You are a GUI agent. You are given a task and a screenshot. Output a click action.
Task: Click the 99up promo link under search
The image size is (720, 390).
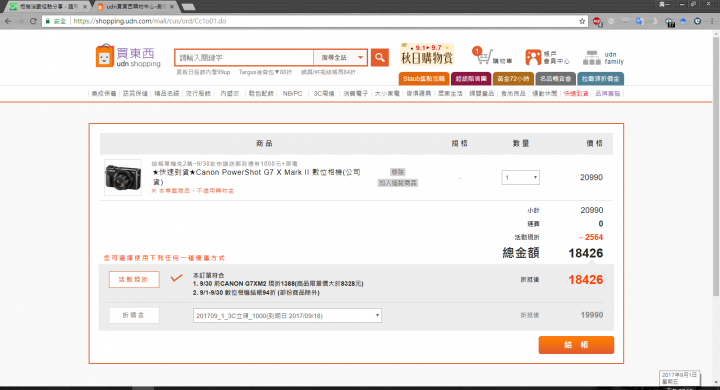click(203, 72)
